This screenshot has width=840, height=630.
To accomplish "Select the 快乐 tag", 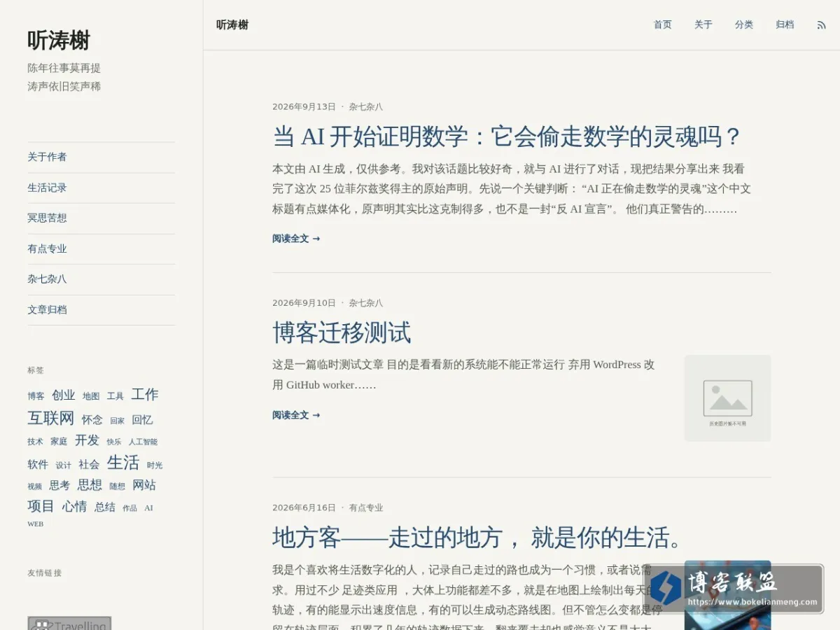I will tap(114, 442).
